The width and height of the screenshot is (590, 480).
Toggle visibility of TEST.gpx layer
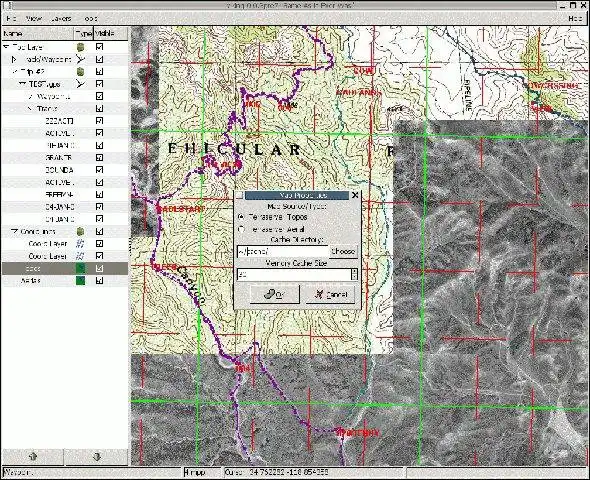(x=99, y=84)
